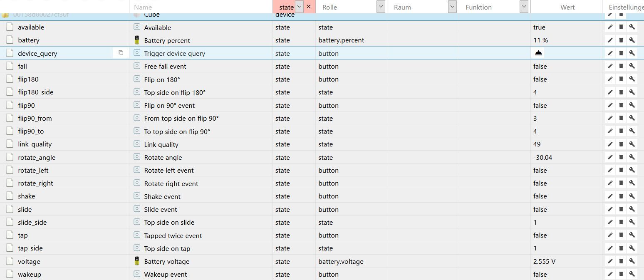Click the Battery voltage battery icon
The height and width of the screenshot is (280, 644).
[137, 261]
